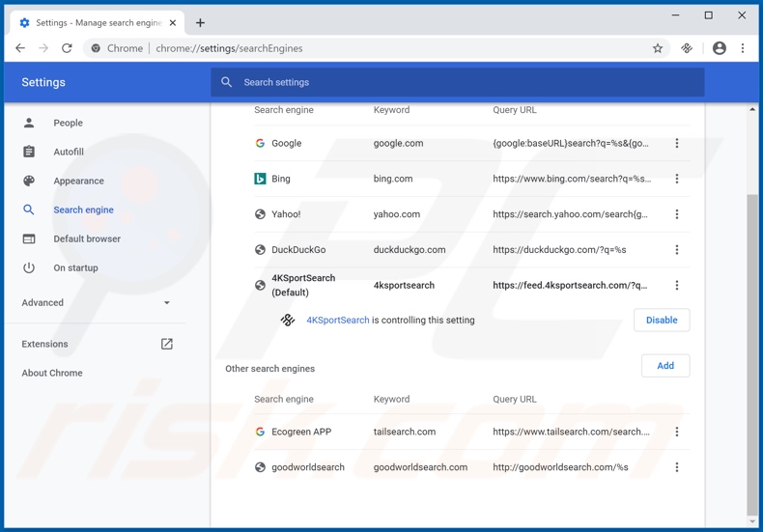This screenshot has width=763, height=532.
Task: Select the yahoo.com keyword cell
Action: (397, 214)
